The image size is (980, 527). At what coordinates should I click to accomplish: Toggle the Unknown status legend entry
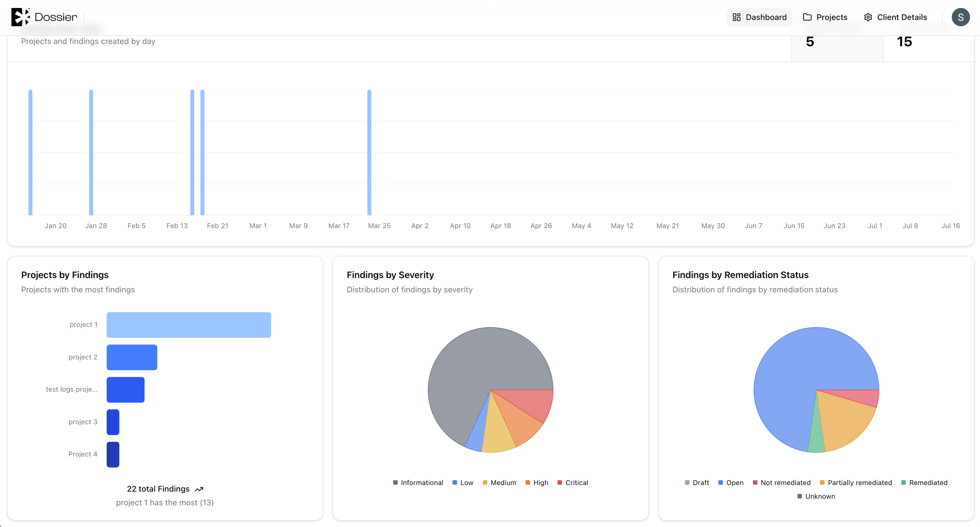click(x=816, y=496)
